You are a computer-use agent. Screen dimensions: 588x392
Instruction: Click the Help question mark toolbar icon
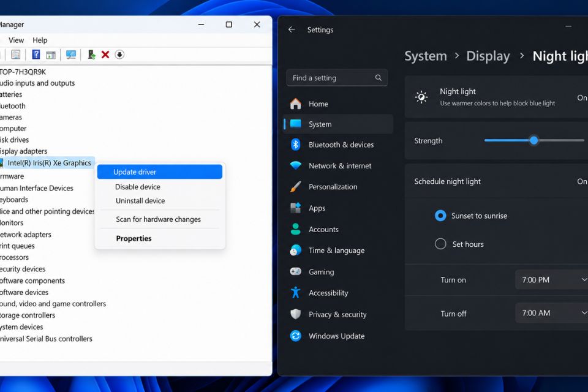36,55
